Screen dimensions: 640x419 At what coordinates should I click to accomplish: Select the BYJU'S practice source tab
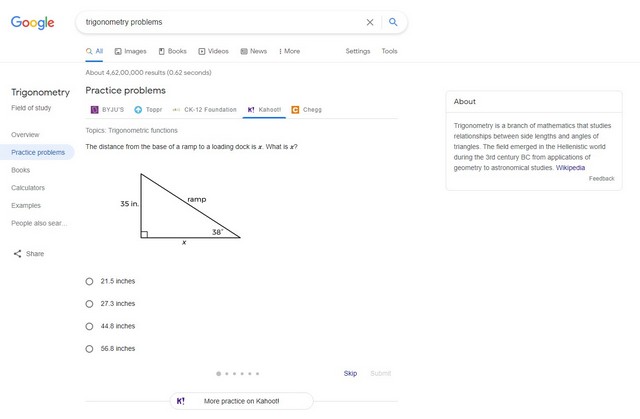pyautogui.click(x=107, y=110)
